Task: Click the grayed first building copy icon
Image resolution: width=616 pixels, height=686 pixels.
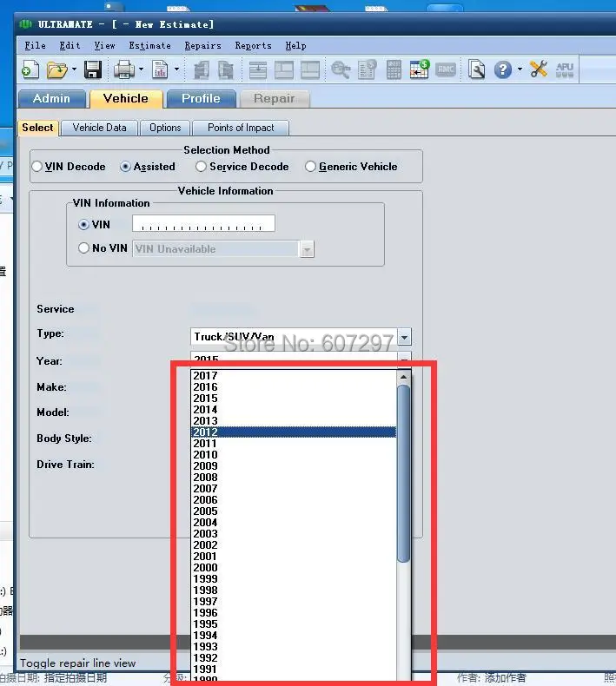Action: pyautogui.click(x=201, y=70)
